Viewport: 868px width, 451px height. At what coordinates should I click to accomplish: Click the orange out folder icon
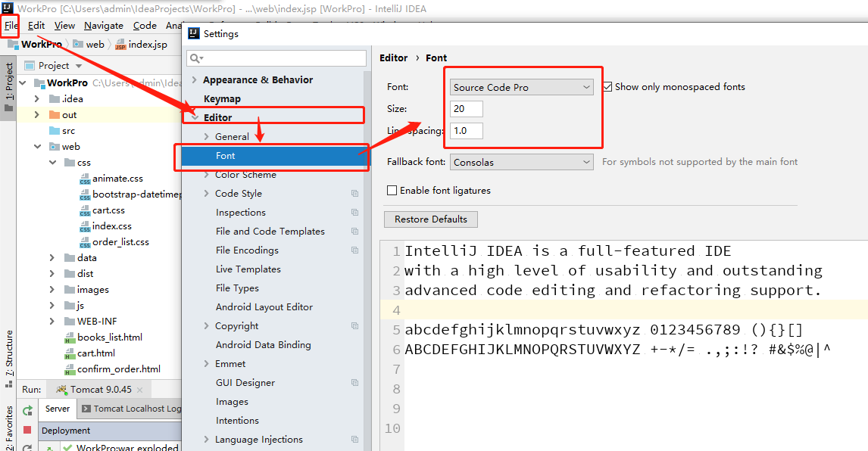55,114
